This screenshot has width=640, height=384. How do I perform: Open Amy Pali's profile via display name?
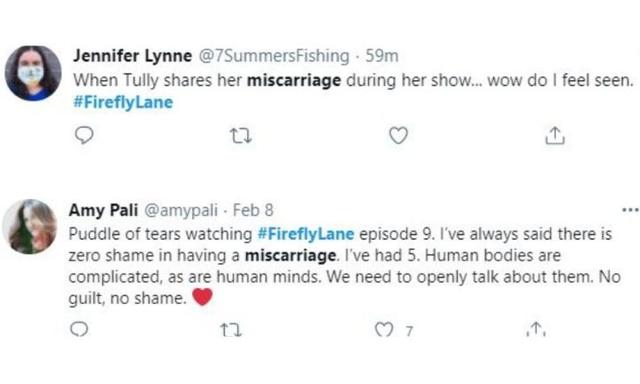click(103, 210)
